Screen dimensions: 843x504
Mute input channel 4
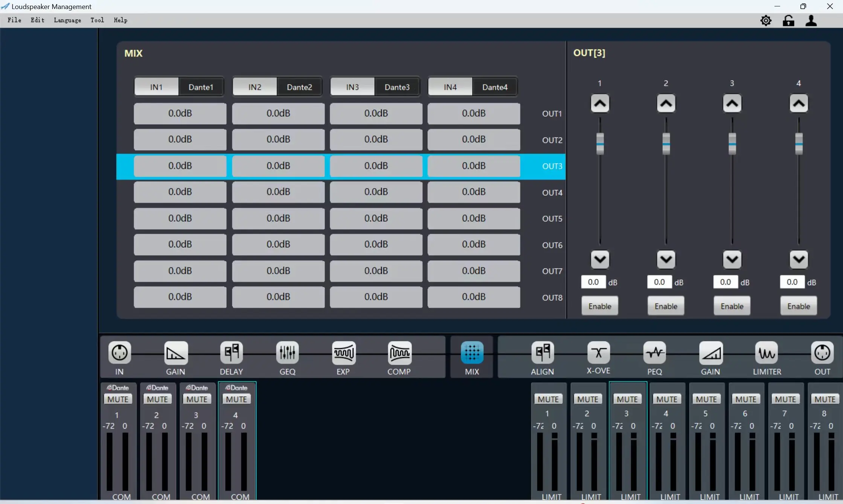[236, 399]
